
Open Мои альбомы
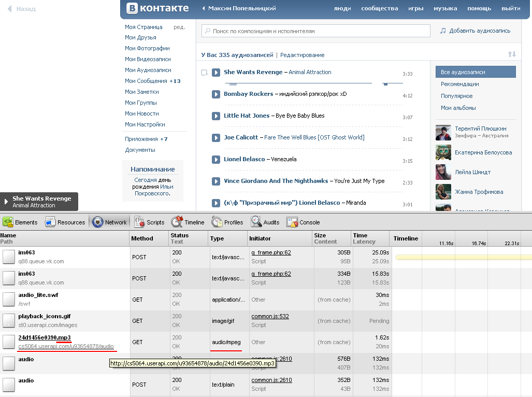coord(458,108)
